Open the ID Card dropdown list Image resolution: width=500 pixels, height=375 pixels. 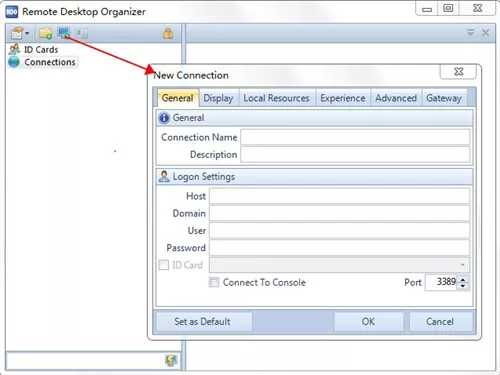click(x=463, y=265)
